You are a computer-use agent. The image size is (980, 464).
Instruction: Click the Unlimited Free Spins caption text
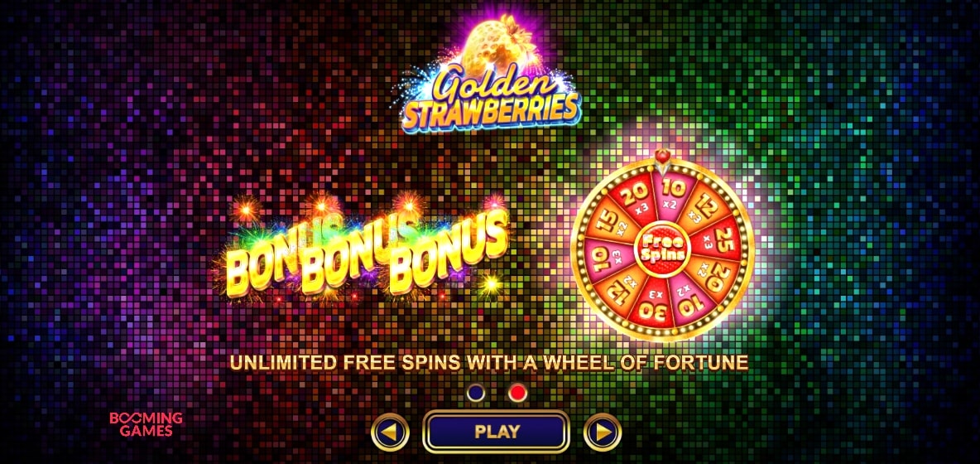(x=489, y=363)
